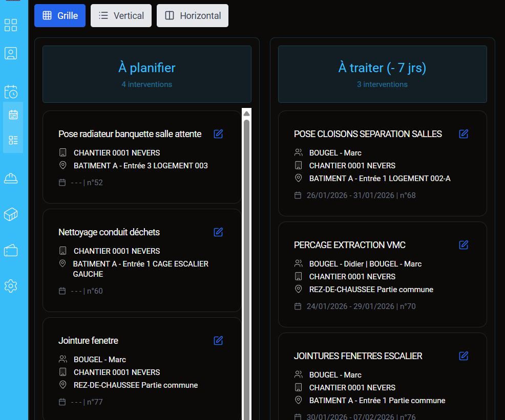505x420 pixels.
Task: Open the hard hat chantier icon
Action: [11, 178]
